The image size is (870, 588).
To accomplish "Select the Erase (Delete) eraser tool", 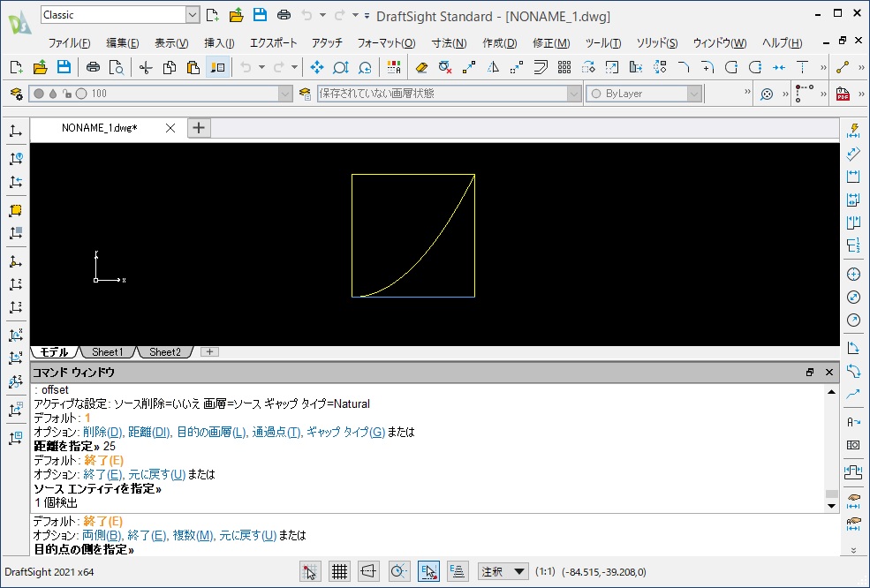I will pos(421,68).
